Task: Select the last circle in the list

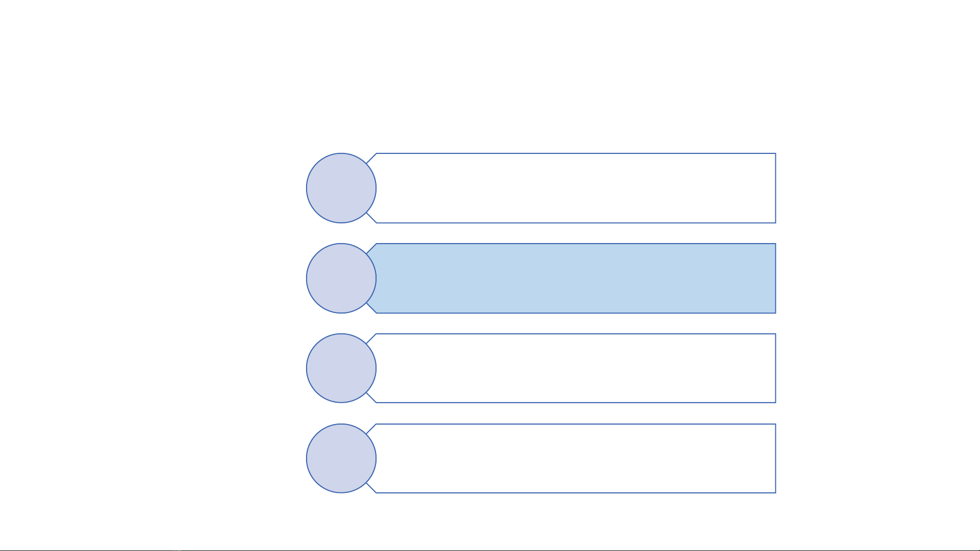Action: (x=341, y=458)
